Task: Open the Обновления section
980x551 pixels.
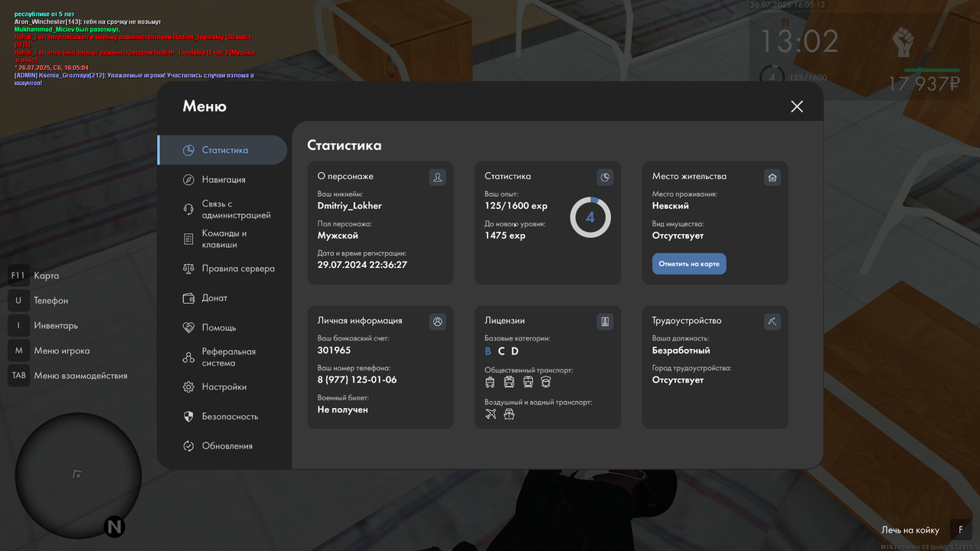Action: (222, 446)
